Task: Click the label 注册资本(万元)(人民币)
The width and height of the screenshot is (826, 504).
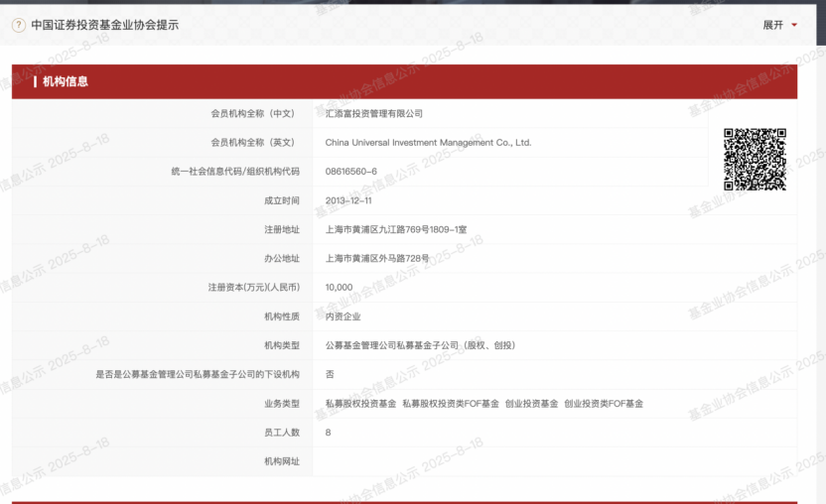Action: (x=254, y=288)
